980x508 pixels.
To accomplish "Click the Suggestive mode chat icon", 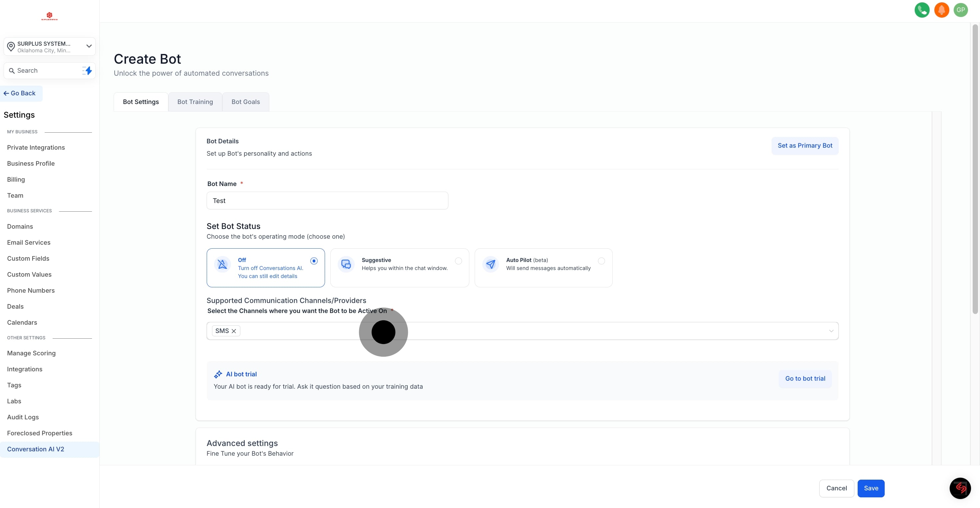I will tap(346, 264).
